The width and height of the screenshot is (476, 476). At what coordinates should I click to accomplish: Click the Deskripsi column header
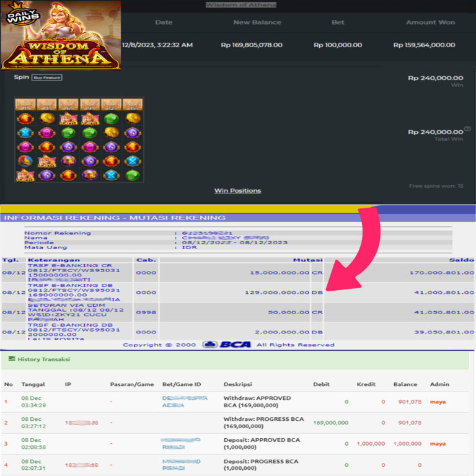(x=237, y=384)
